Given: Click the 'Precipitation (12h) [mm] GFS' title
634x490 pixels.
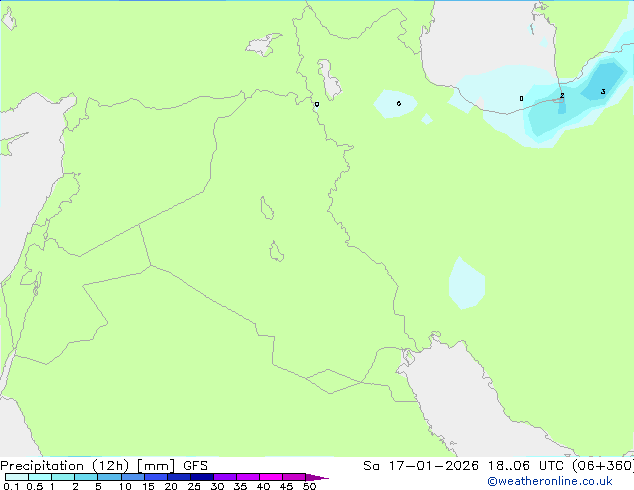Looking at the screenshot, I should coord(104,466).
